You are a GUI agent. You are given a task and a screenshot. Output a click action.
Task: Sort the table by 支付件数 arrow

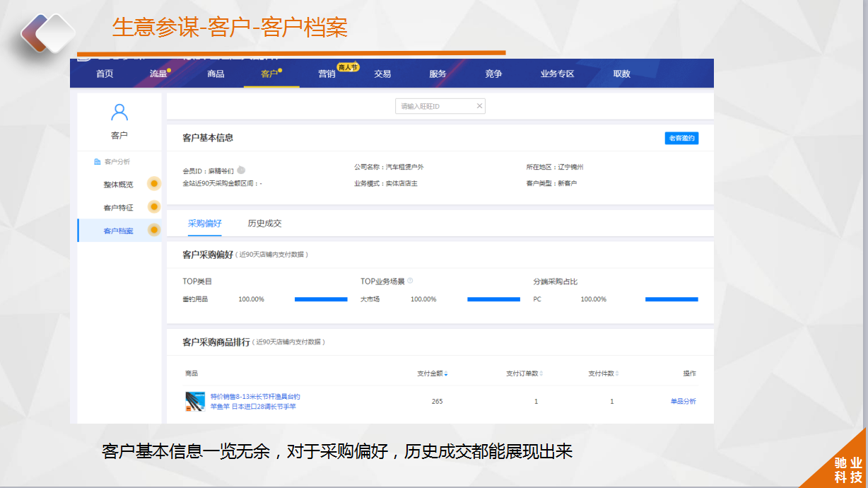tap(617, 373)
